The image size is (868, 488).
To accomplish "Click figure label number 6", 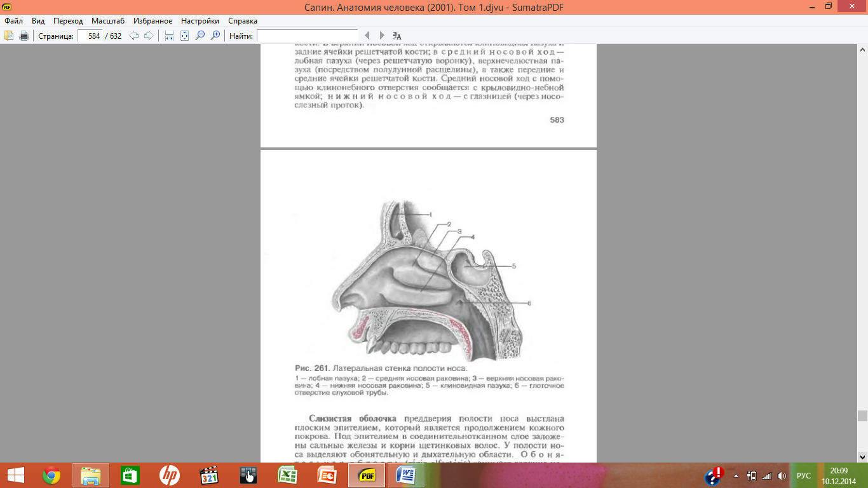I will tap(529, 303).
